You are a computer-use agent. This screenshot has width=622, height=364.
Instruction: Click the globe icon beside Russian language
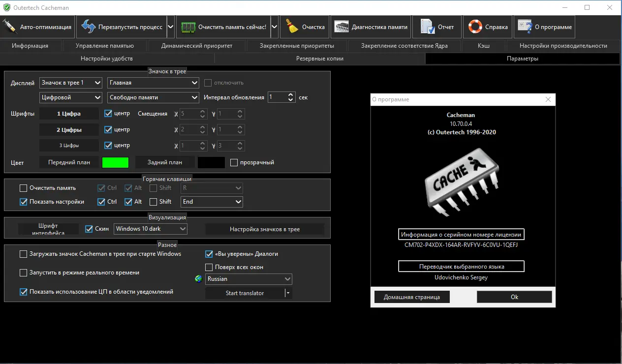tap(198, 279)
